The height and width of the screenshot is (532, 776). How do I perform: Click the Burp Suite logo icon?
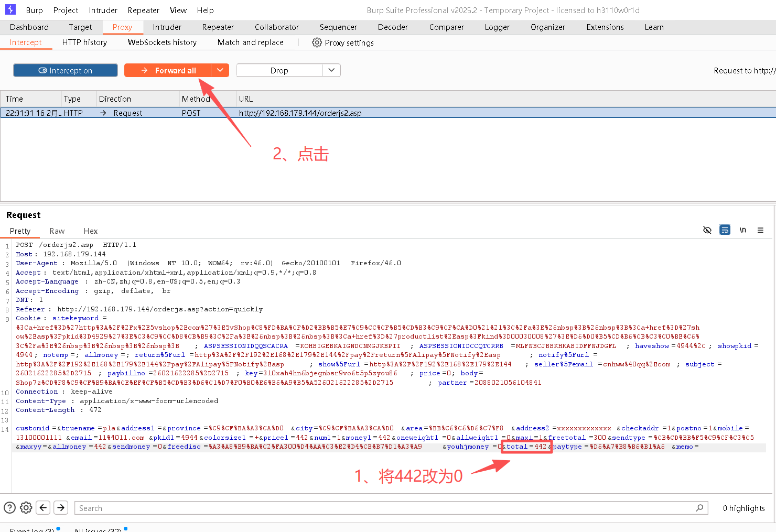pyautogui.click(x=10, y=9)
